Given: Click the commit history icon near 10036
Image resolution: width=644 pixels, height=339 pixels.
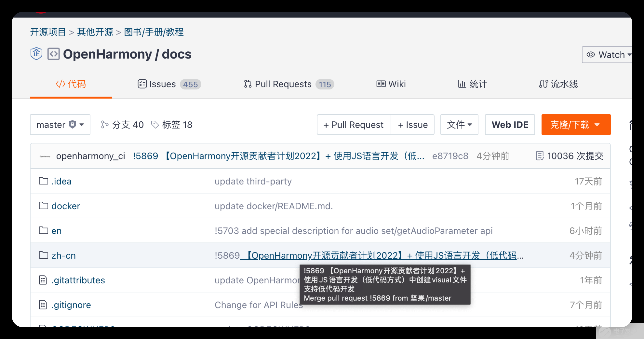Looking at the screenshot, I should click(540, 156).
